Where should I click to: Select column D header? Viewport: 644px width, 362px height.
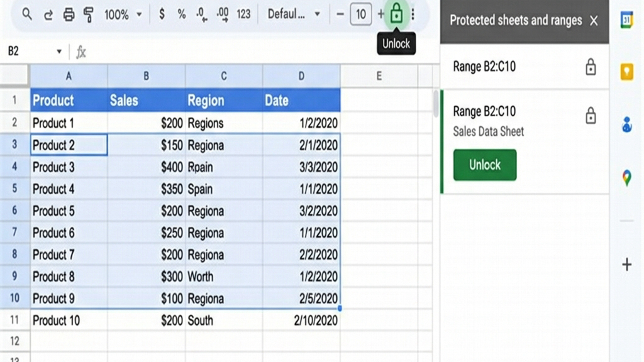coord(301,76)
